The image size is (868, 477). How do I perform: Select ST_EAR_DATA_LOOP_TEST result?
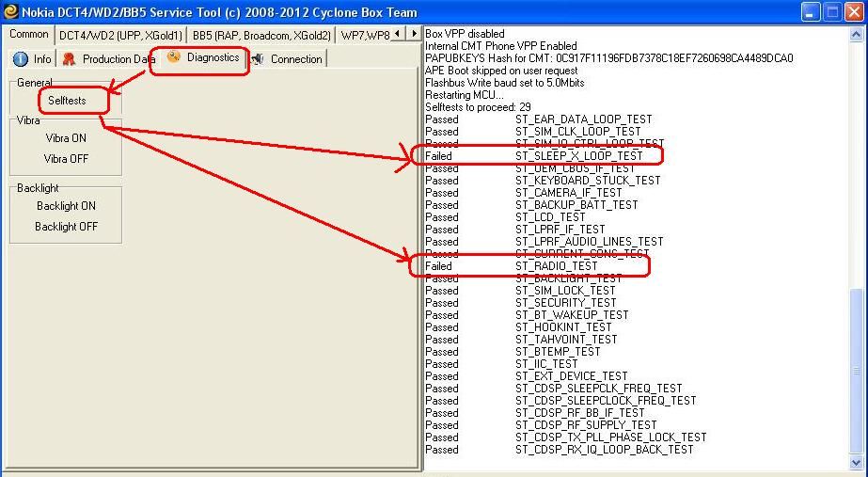point(538,119)
